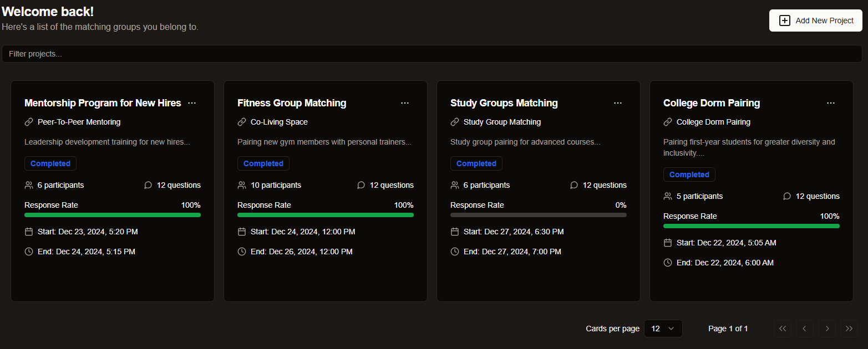Click the Filter projects search field
This screenshot has height=349, width=868.
[x=222, y=54]
